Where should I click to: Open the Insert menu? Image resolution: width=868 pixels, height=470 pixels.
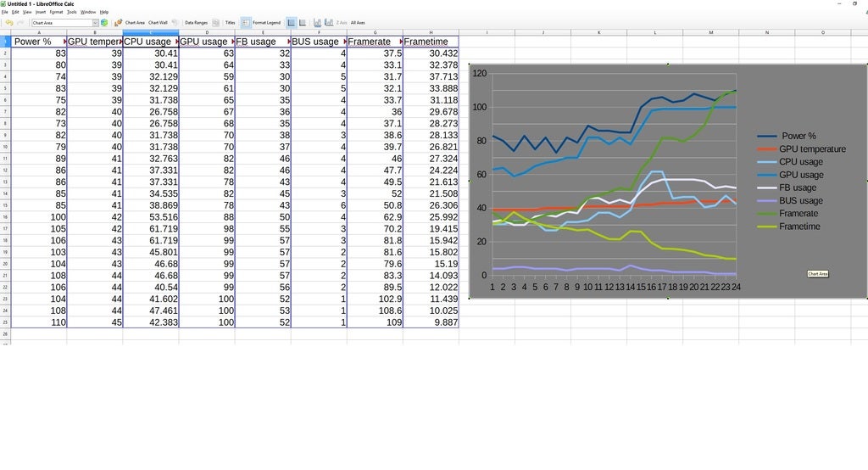[40, 12]
